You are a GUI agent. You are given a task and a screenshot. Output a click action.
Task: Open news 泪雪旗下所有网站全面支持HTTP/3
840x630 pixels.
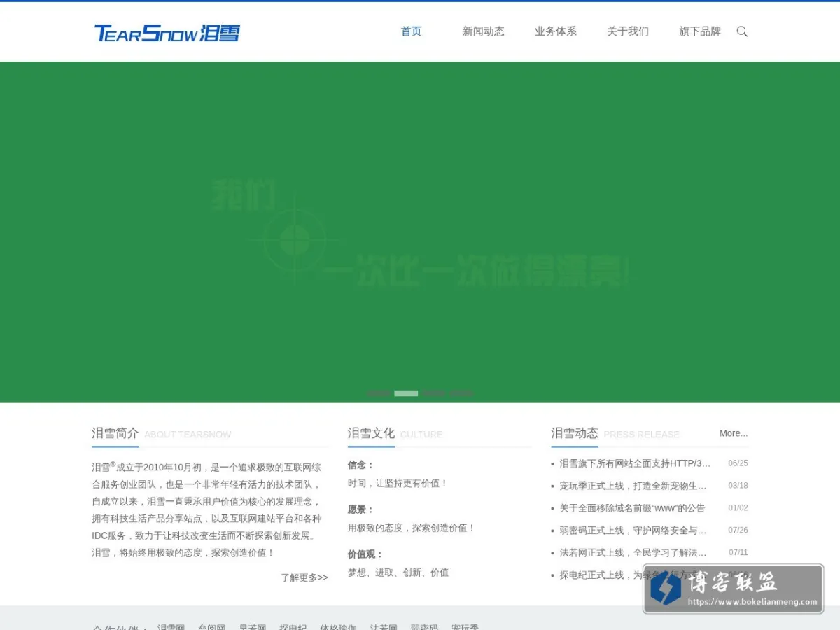(635, 463)
